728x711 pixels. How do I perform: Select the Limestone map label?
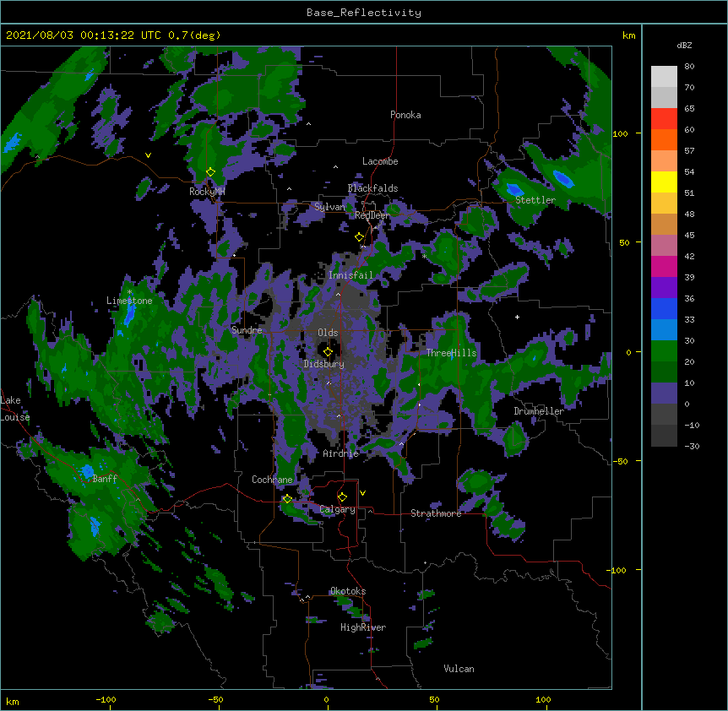(129, 301)
